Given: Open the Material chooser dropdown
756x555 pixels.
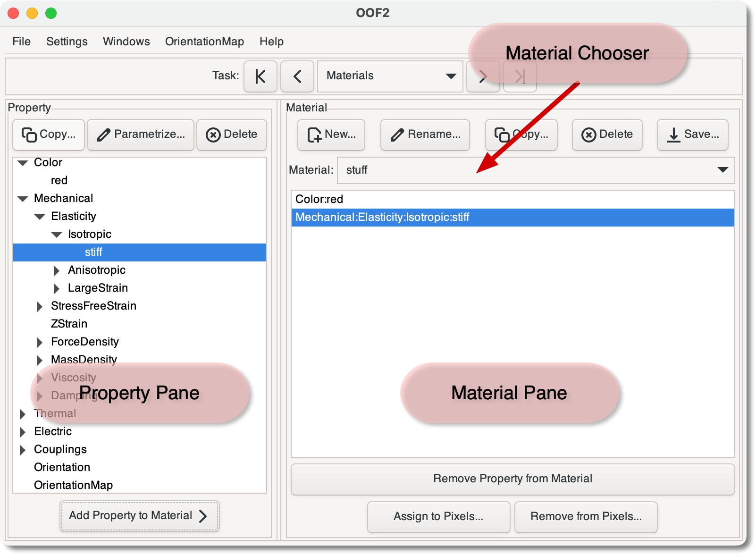Looking at the screenshot, I should [x=721, y=170].
